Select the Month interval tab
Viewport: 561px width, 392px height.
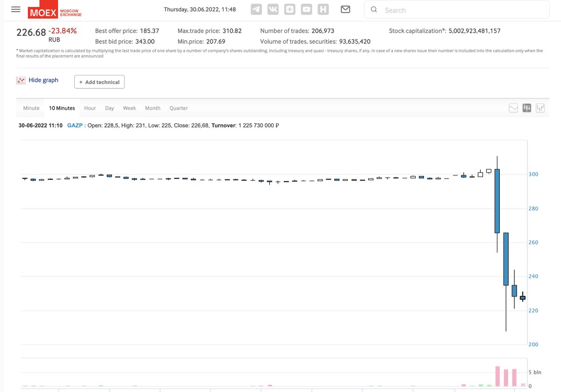tap(152, 108)
